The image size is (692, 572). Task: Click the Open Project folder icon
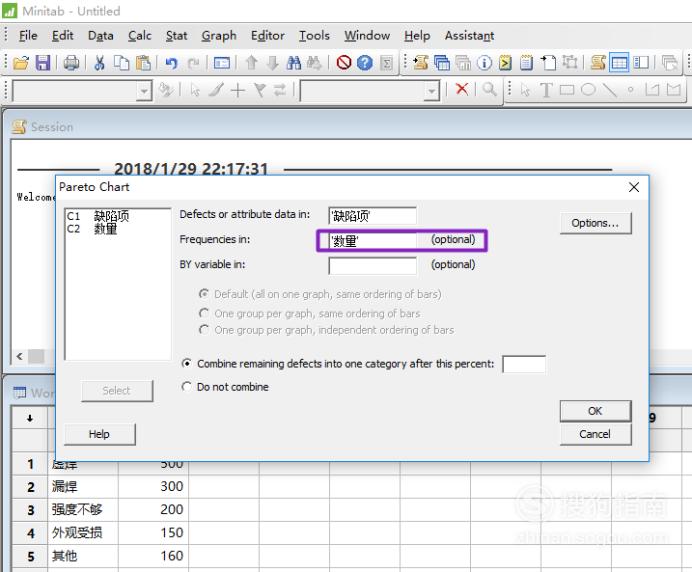(21, 63)
